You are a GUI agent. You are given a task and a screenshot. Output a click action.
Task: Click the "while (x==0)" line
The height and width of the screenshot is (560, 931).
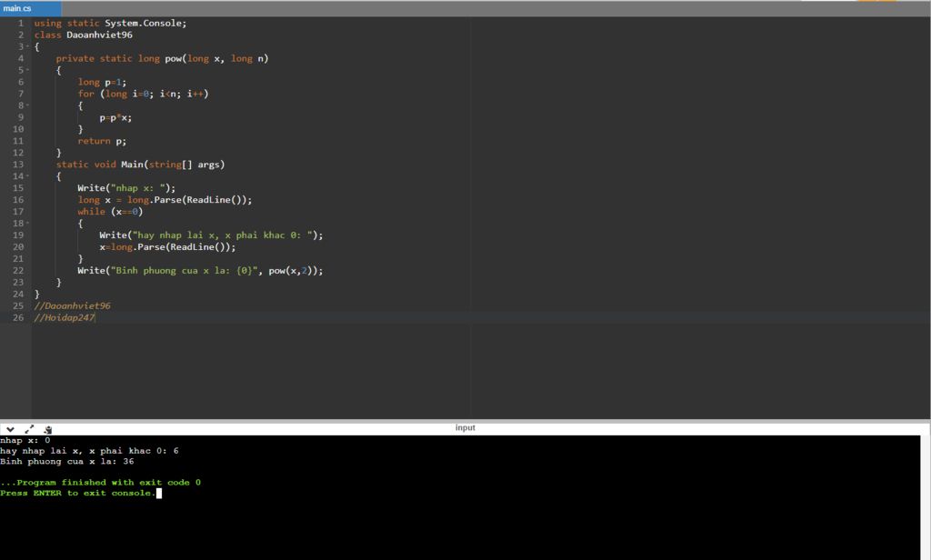110,212
